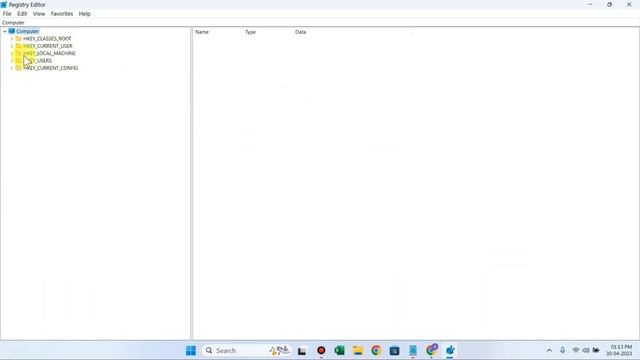Viewport: 640px width, 360px height.
Task: Close the Registry Editor window
Action: point(629,4)
